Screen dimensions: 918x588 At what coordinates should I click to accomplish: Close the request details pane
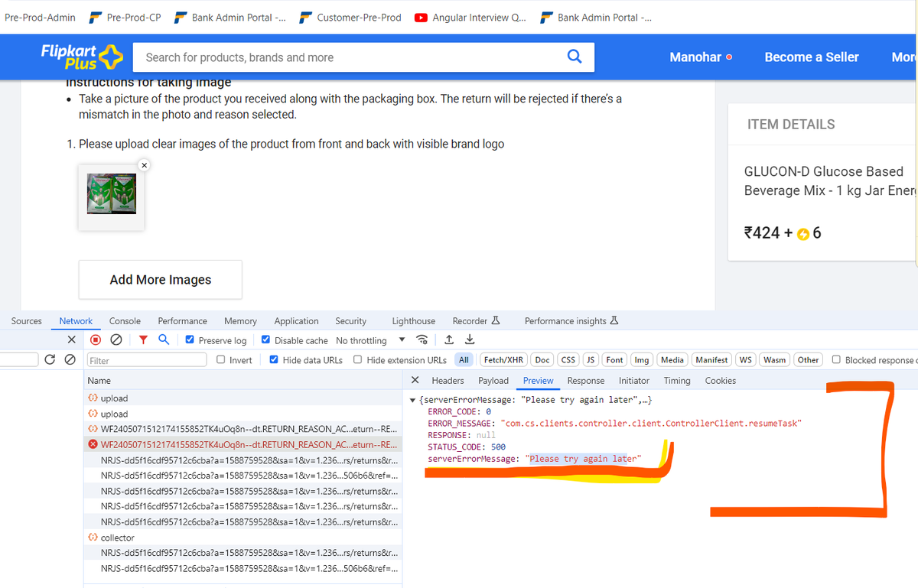415,380
